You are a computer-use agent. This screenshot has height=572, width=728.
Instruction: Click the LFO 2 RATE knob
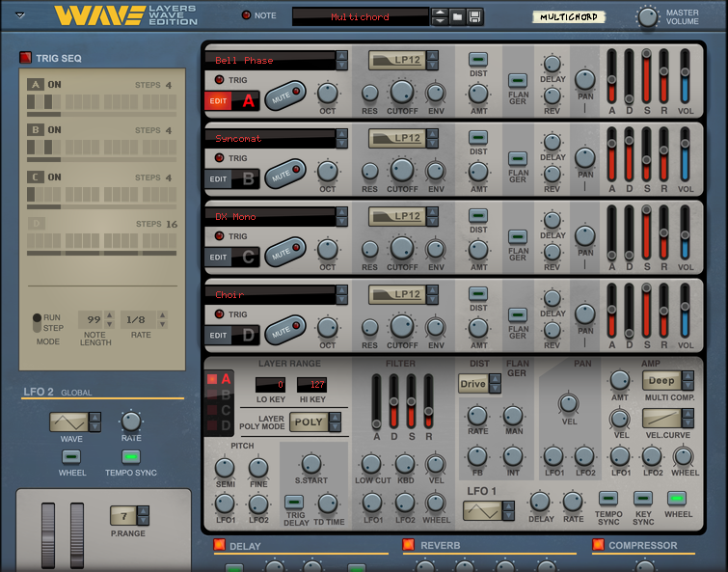(131, 422)
